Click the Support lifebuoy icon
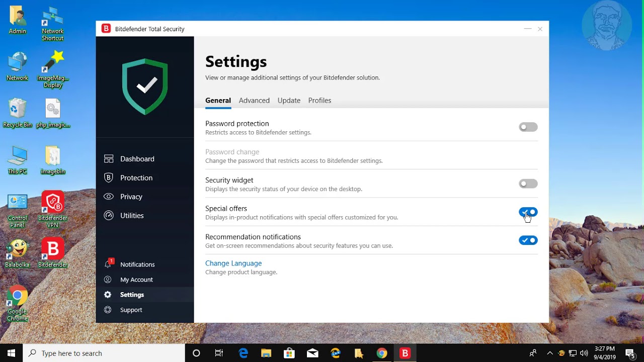The image size is (644, 362). click(108, 310)
